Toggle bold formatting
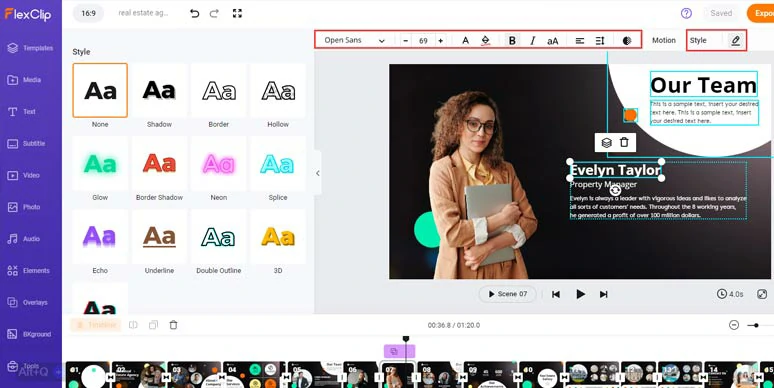This screenshot has width=774, height=388. (x=512, y=40)
